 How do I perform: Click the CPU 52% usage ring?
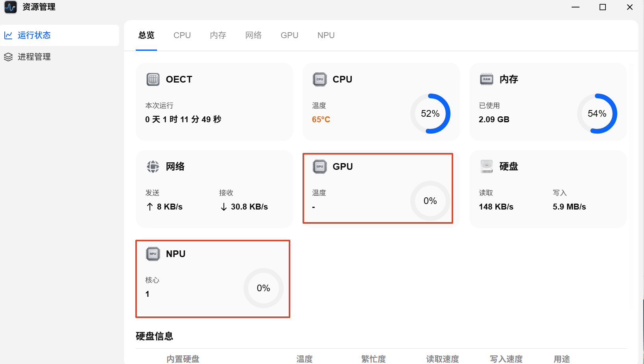point(430,114)
